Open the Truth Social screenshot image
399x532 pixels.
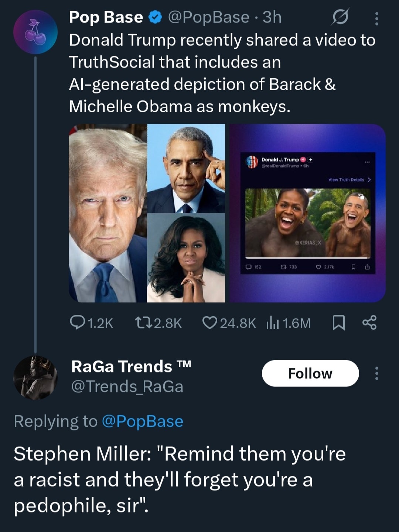[307, 213]
